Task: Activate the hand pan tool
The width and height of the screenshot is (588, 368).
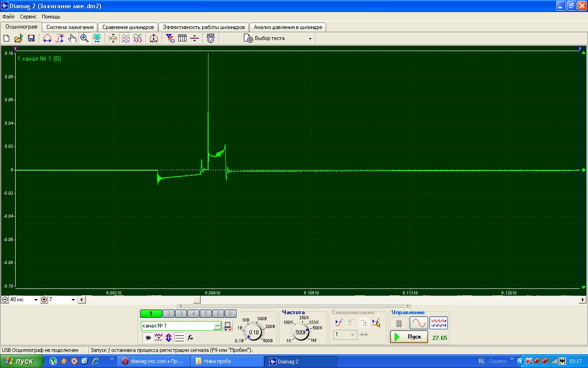Action: [x=72, y=39]
